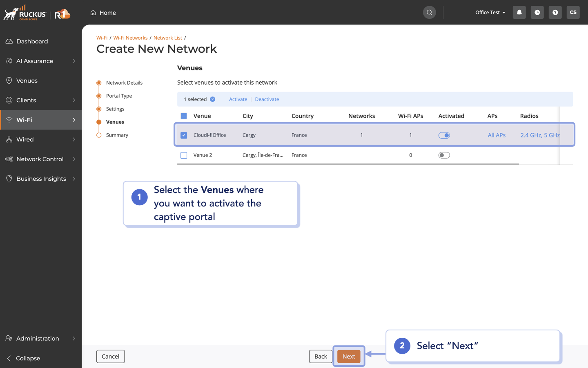Select the Dashboard icon in sidebar
The image size is (588, 368).
pos(9,41)
